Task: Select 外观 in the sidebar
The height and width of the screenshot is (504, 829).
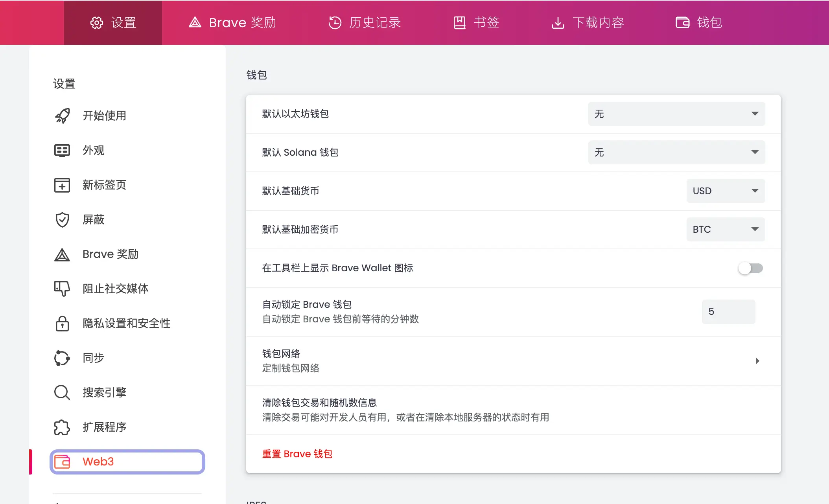Action: (x=127, y=150)
